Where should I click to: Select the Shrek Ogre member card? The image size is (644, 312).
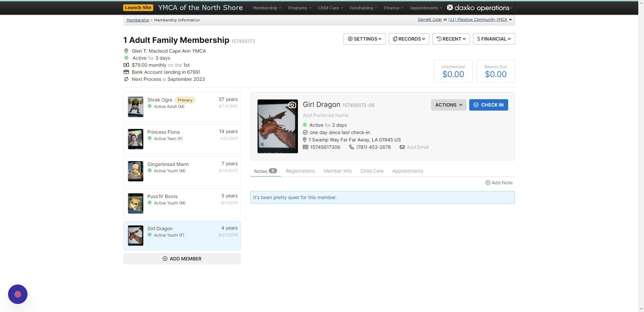(182, 107)
